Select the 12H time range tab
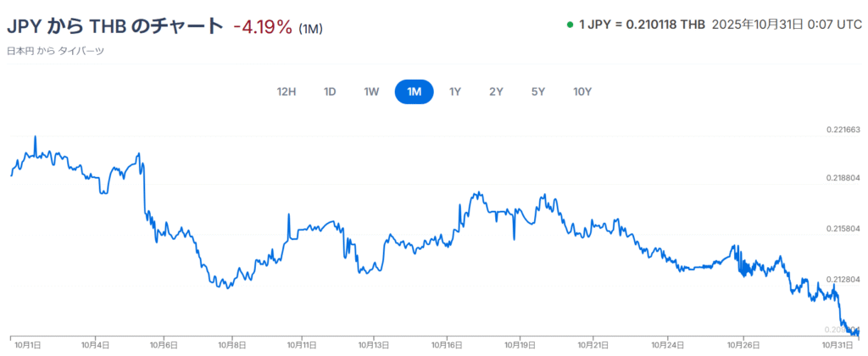This screenshot has width=868, height=356. pos(287,92)
